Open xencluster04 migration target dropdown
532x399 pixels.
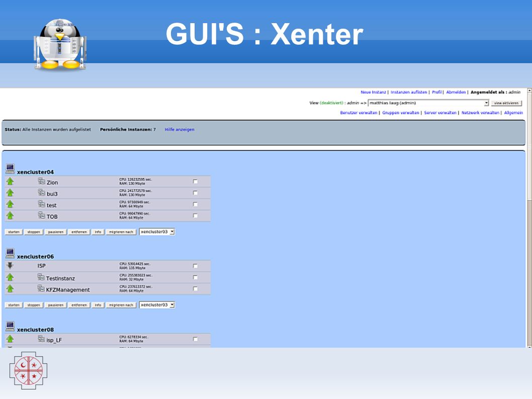click(x=157, y=231)
